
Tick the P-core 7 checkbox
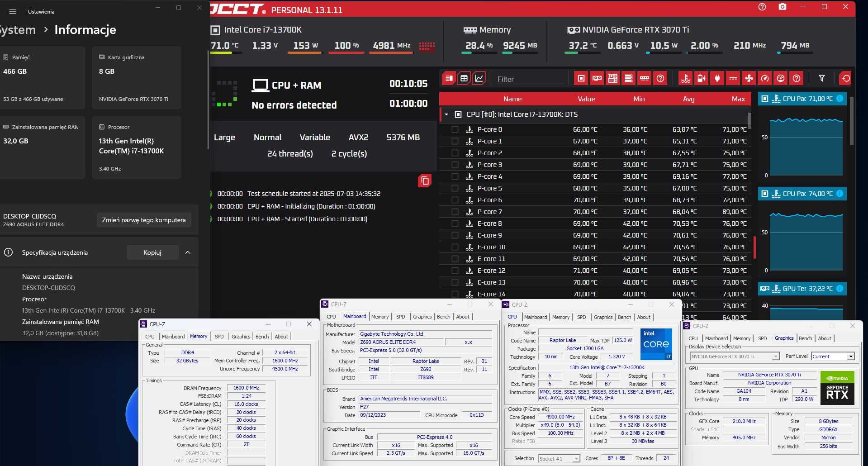point(455,212)
